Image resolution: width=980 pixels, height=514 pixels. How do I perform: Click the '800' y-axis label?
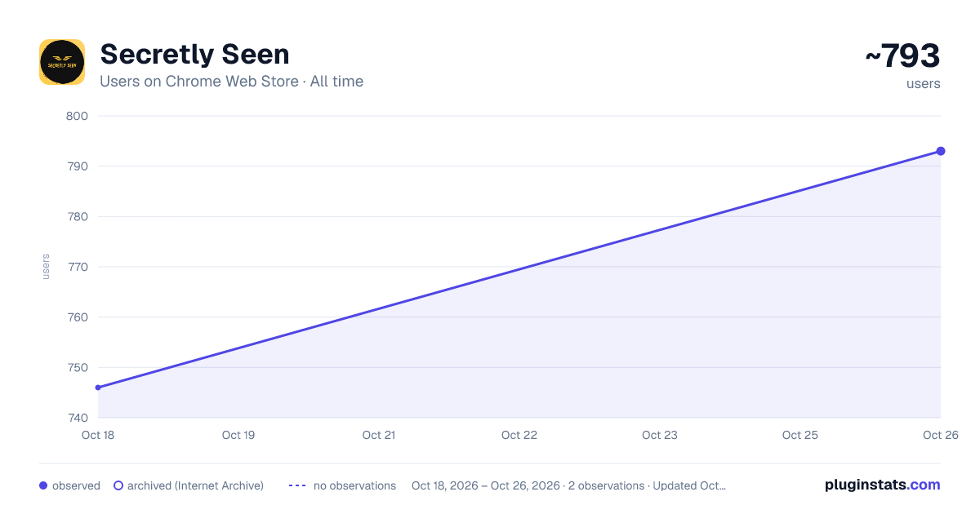tap(77, 116)
